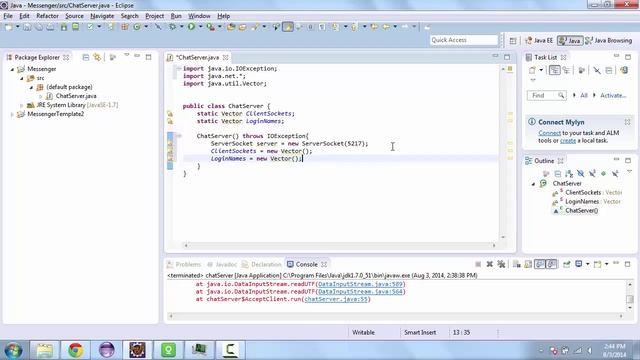The image size is (640, 360).
Task: Click Synchronize Changed icon in Task List
Action: (624, 70)
